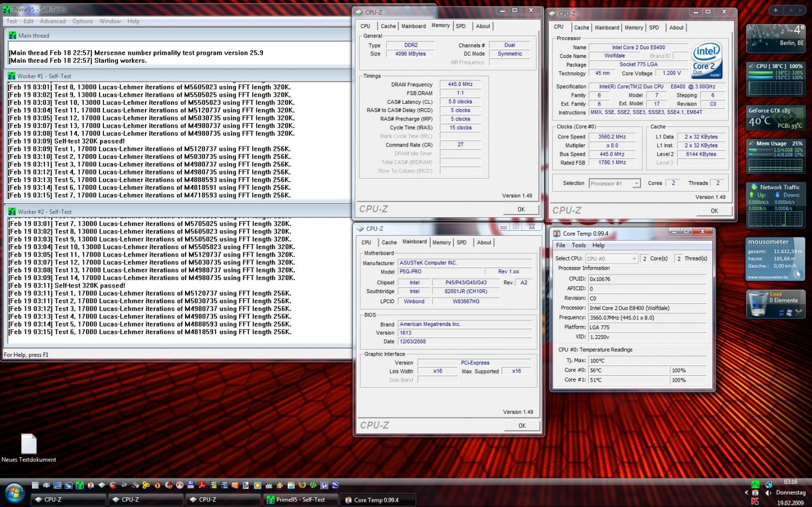Viewport: 812px width, 507px height.
Task: Click the blue floppy disk quick launch icon
Action: (191, 485)
